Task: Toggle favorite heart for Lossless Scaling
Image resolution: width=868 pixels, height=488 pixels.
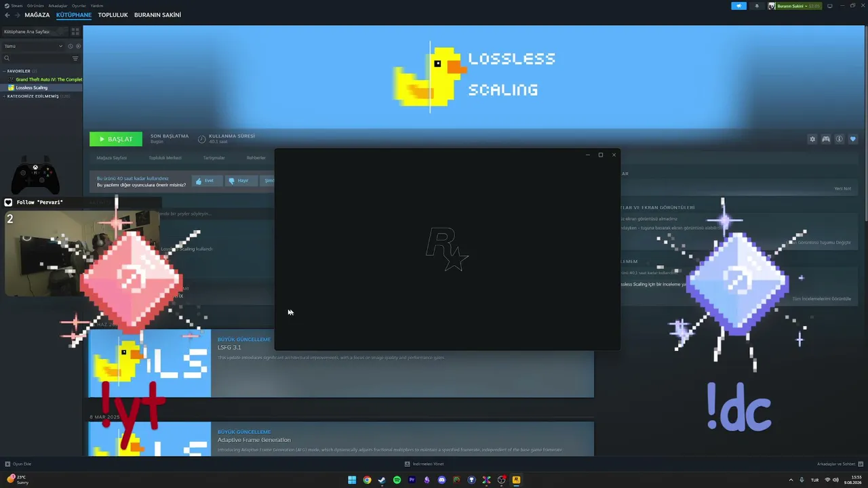Action: tap(853, 139)
